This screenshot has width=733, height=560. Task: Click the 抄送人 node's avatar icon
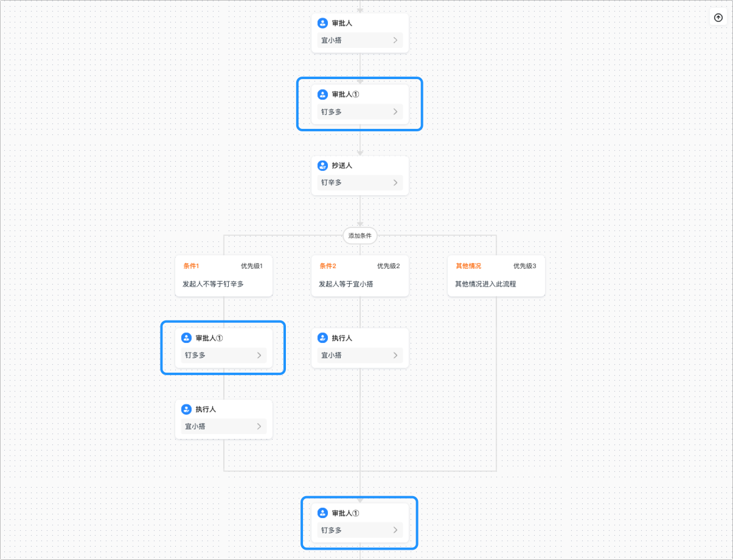(322, 165)
